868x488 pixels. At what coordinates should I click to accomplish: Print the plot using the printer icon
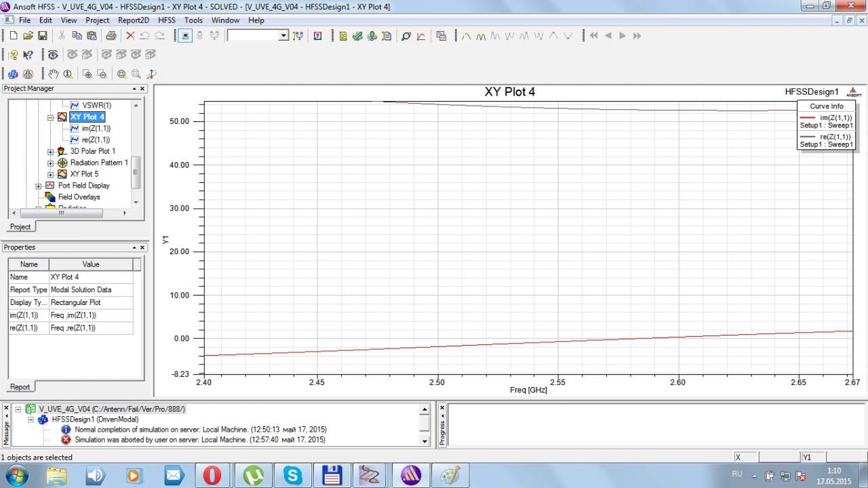point(111,36)
